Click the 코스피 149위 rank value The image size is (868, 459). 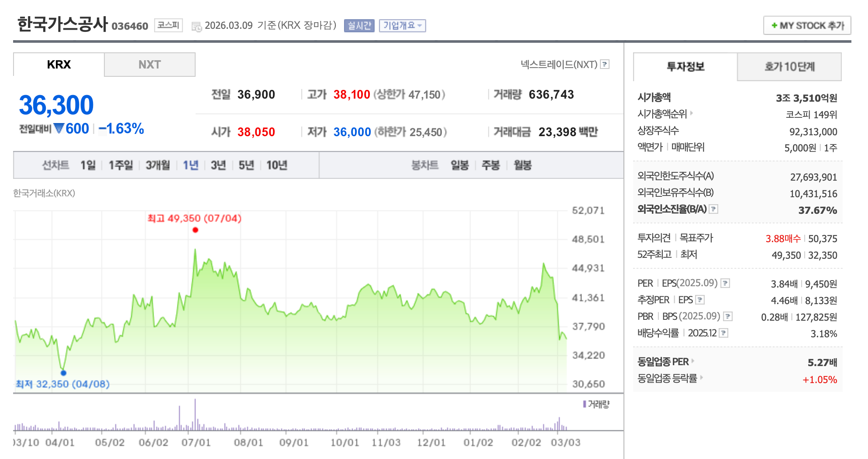811,114
